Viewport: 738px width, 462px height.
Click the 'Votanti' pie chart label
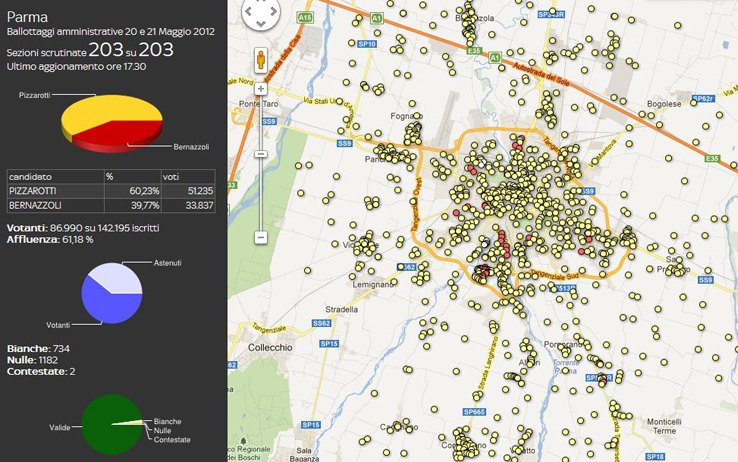coord(58,325)
